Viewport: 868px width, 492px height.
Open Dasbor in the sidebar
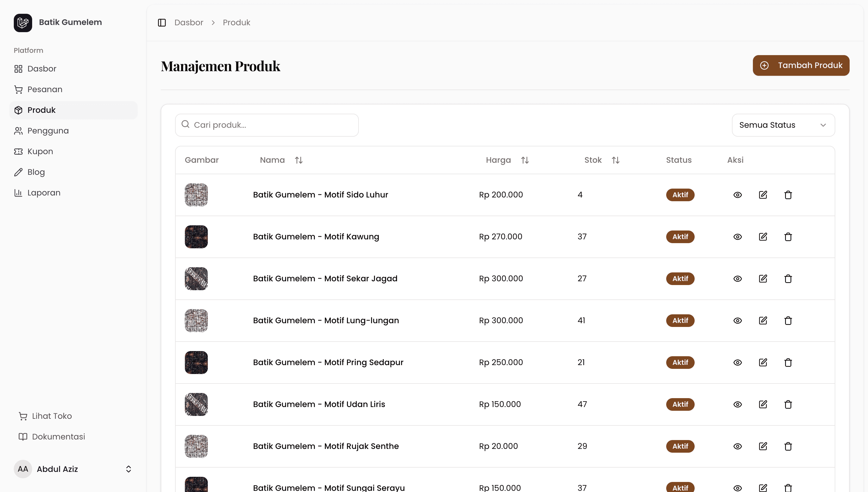(73, 69)
